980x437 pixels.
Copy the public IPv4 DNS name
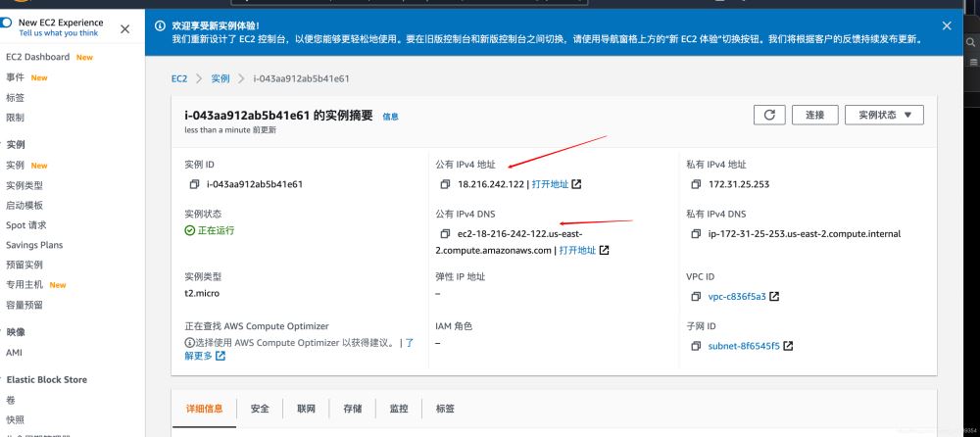pos(445,234)
